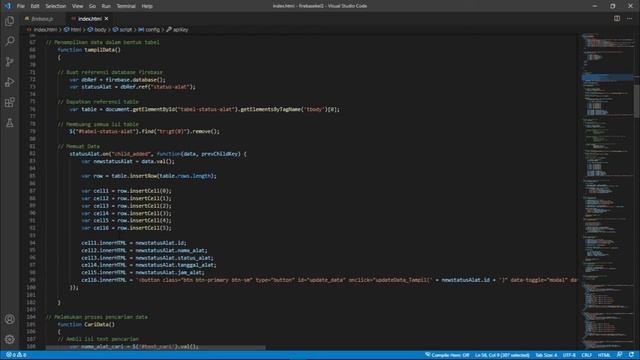
Task: Click the 'statusAlat.on("child_added"' line
Action: (158, 154)
